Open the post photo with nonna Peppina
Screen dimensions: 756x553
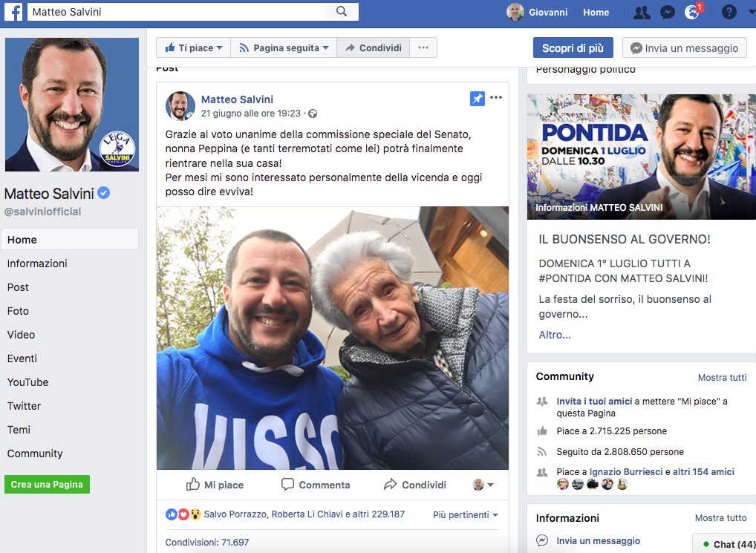332,338
